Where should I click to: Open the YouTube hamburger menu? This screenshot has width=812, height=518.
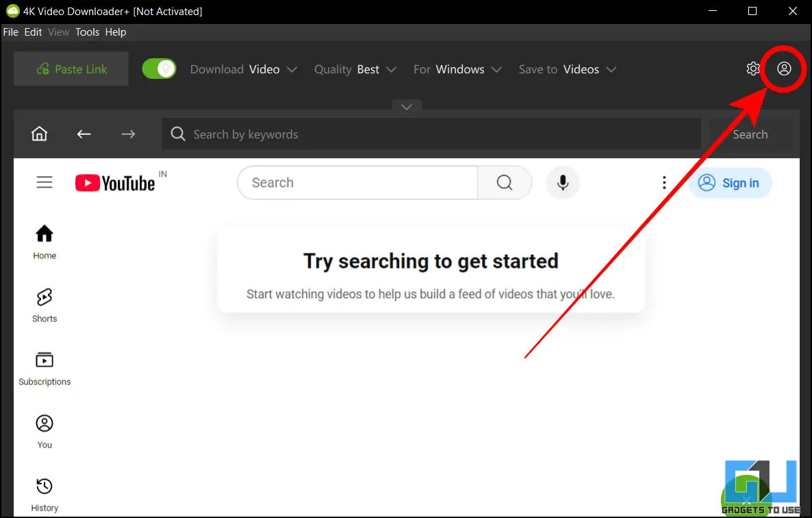tap(45, 182)
